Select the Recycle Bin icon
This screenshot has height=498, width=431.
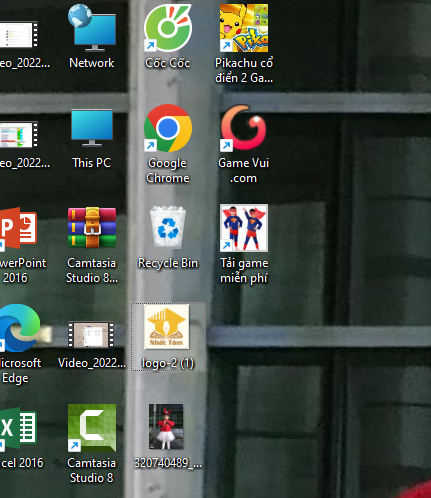click(x=168, y=227)
